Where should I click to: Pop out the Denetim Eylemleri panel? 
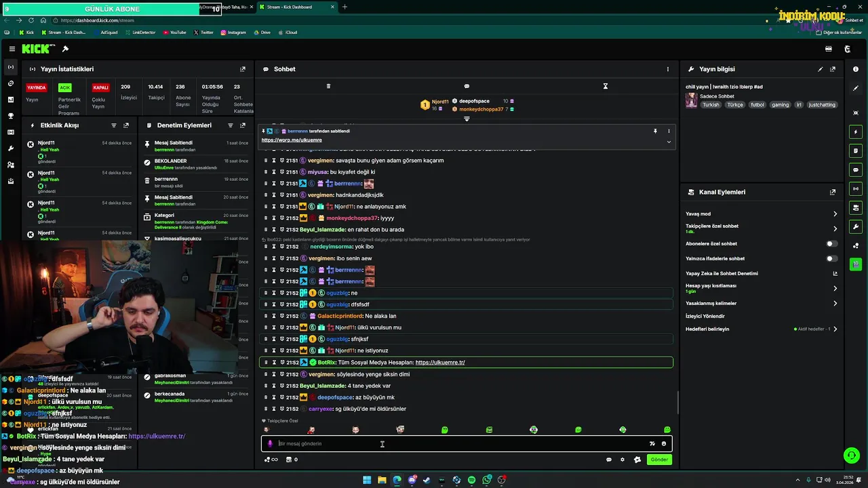pos(243,125)
